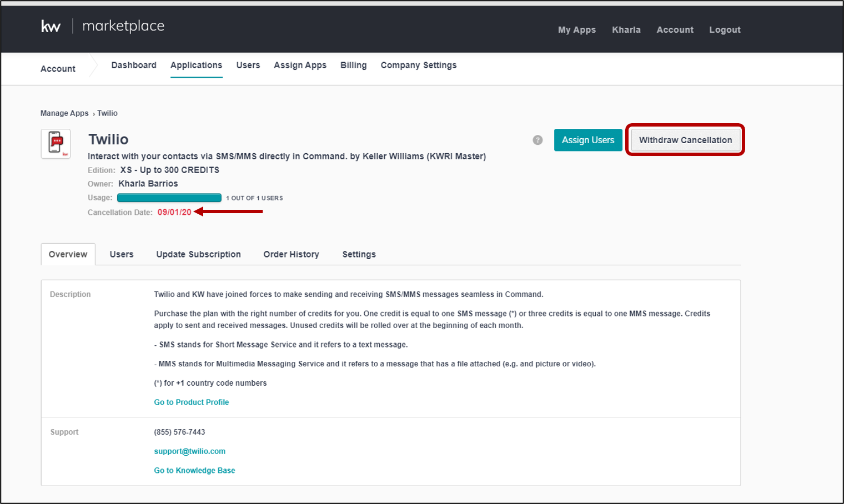
Task: Open Company Settings tab
Action: tap(418, 65)
